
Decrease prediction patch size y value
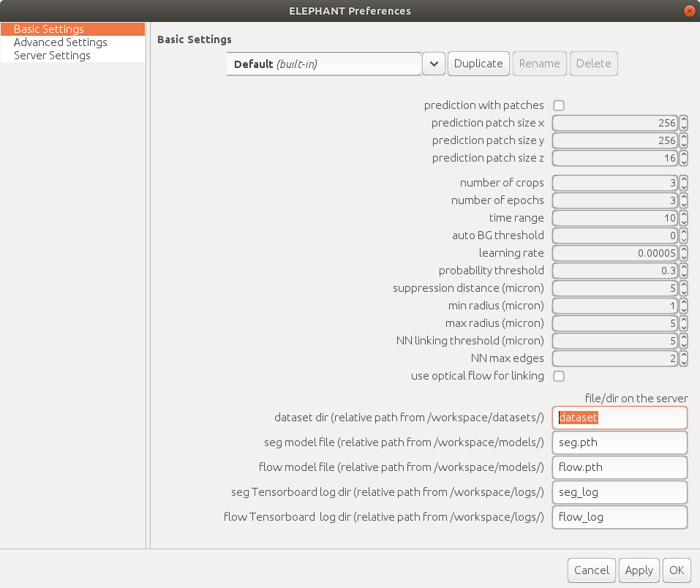pos(683,145)
